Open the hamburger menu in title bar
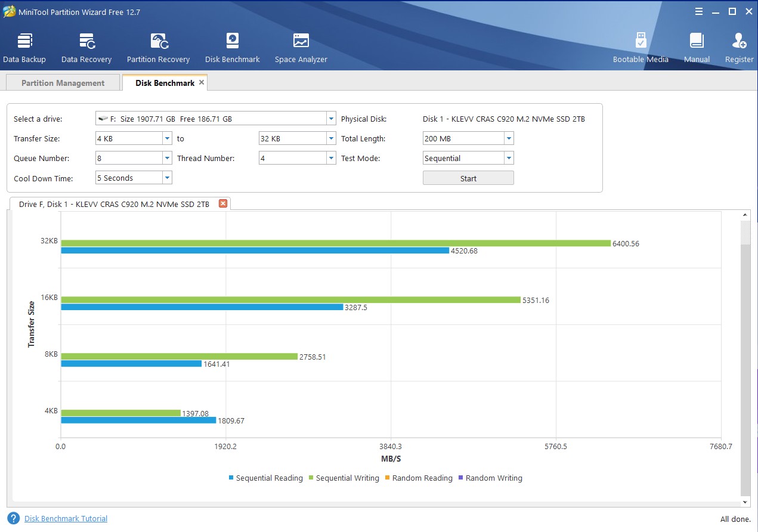The height and width of the screenshot is (532, 758). point(698,11)
